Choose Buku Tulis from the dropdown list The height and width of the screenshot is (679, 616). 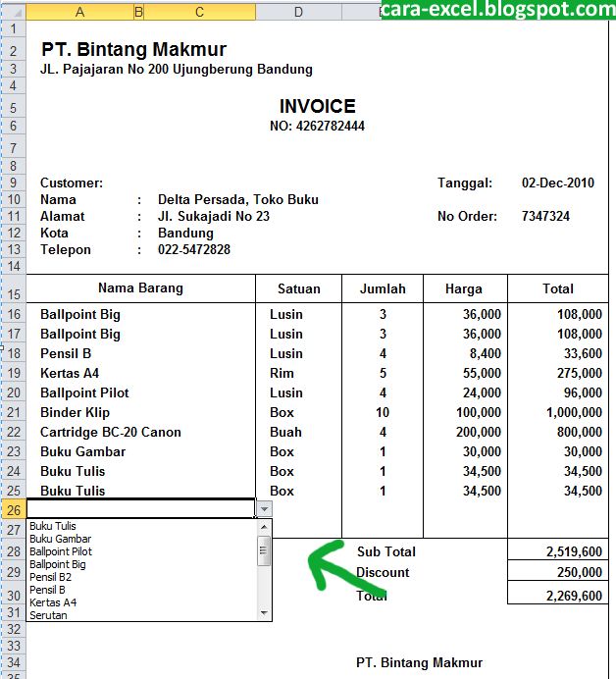point(53,526)
